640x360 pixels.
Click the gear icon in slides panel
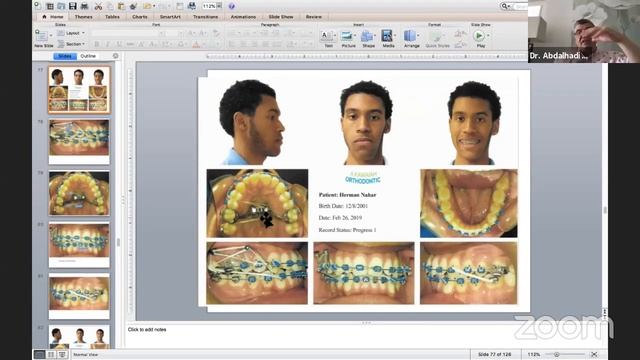pos(116,56)
